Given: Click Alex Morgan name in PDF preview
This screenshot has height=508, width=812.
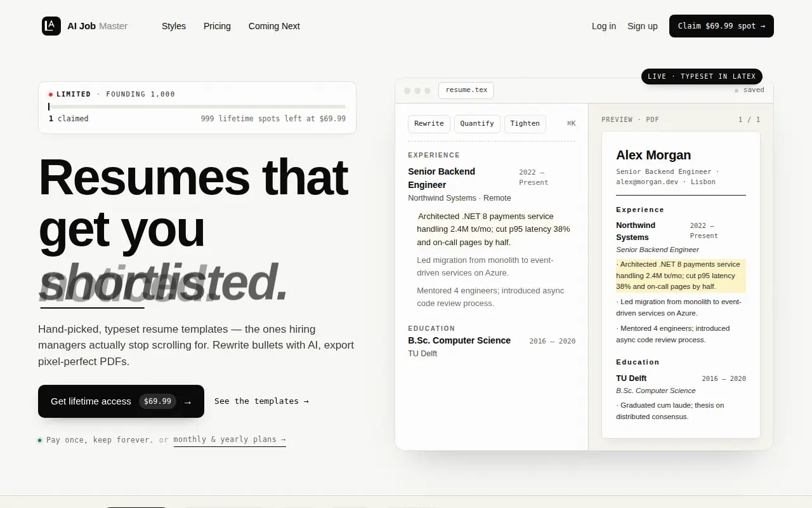Looking at the screenshot, I should 653,155.
